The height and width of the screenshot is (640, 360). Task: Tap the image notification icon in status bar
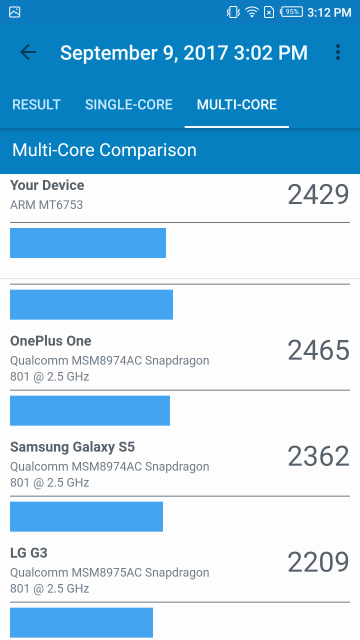15,12
